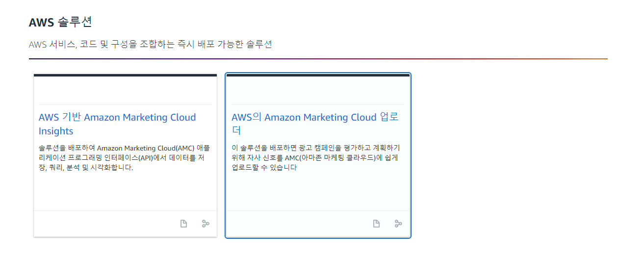Image resolution: width=644 pixels, height=279 pixels.
Task: Open AWS 기반 Amazon Marketing Cloud Insights link
Action: pos(117,124)
